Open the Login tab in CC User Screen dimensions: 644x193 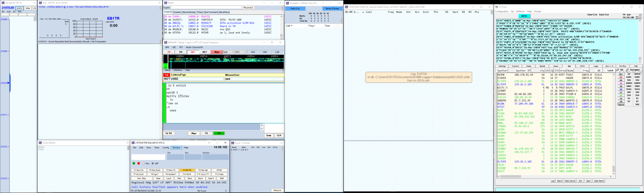[596, 66]
